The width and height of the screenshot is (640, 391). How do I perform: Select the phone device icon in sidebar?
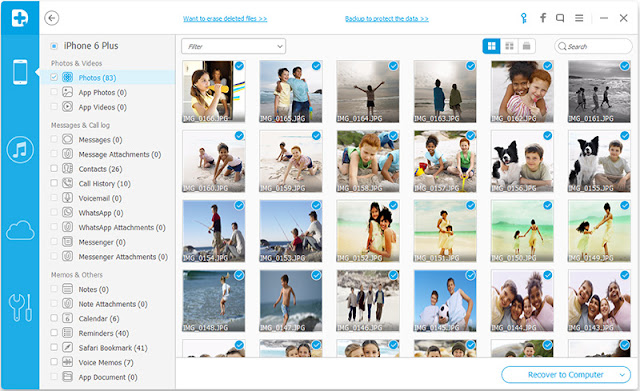20,72
